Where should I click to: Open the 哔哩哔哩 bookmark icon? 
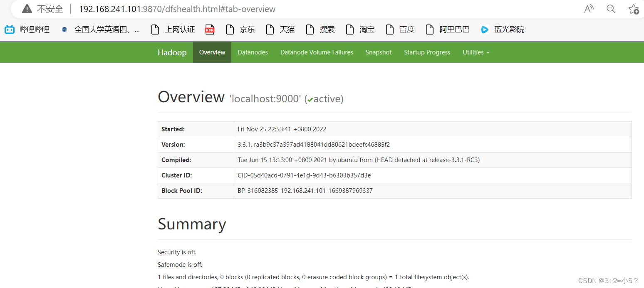10,29
